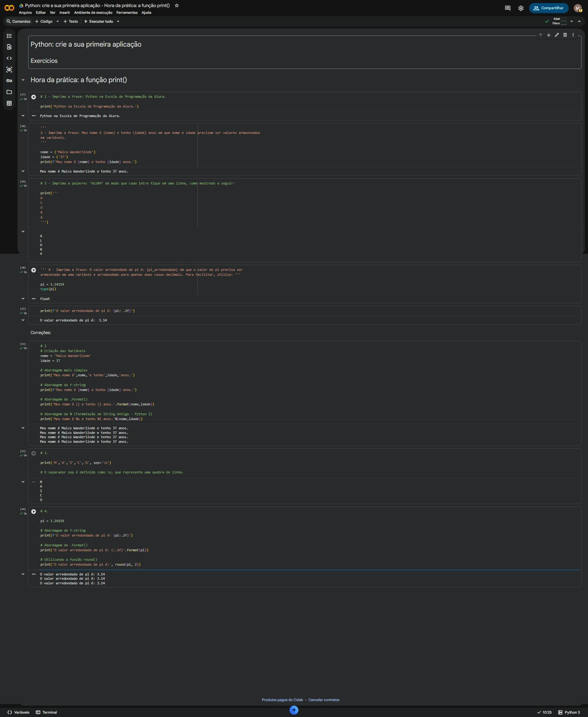Collapse the 'float' output
The width and height of the screenshot is (588, 717).
point(23,299)
